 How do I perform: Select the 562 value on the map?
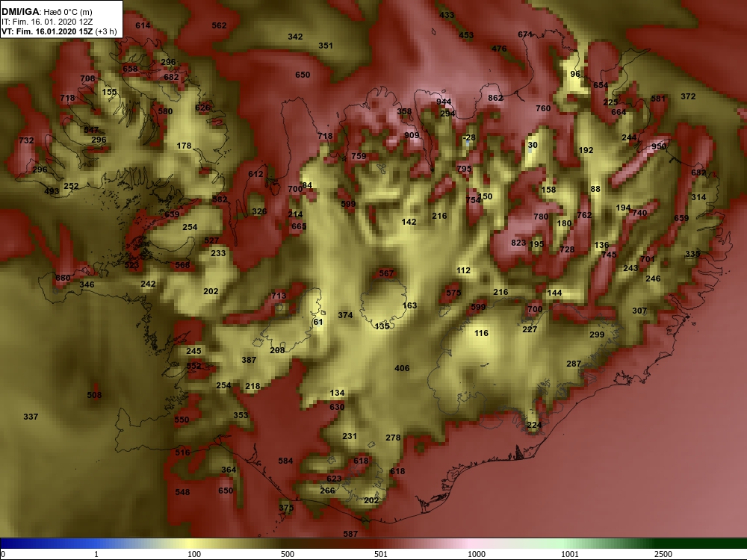point(219,25)
